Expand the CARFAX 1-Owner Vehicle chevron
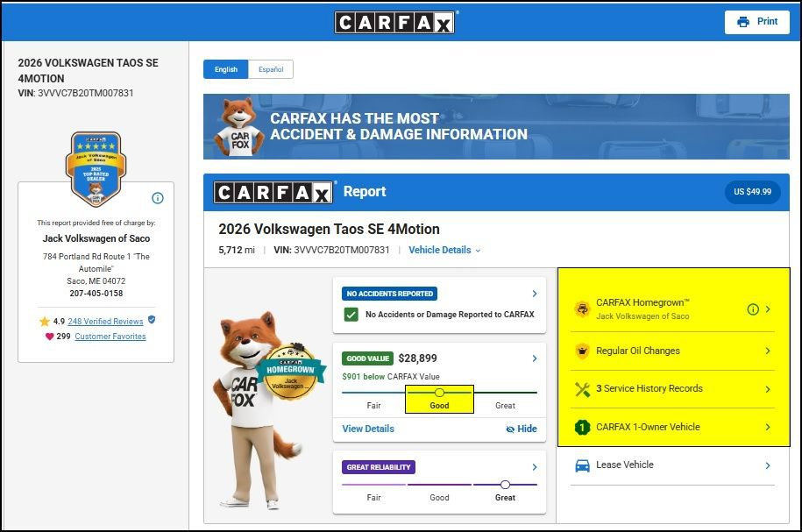This screenshot has height=532, width=802. [x=768, y=427]
